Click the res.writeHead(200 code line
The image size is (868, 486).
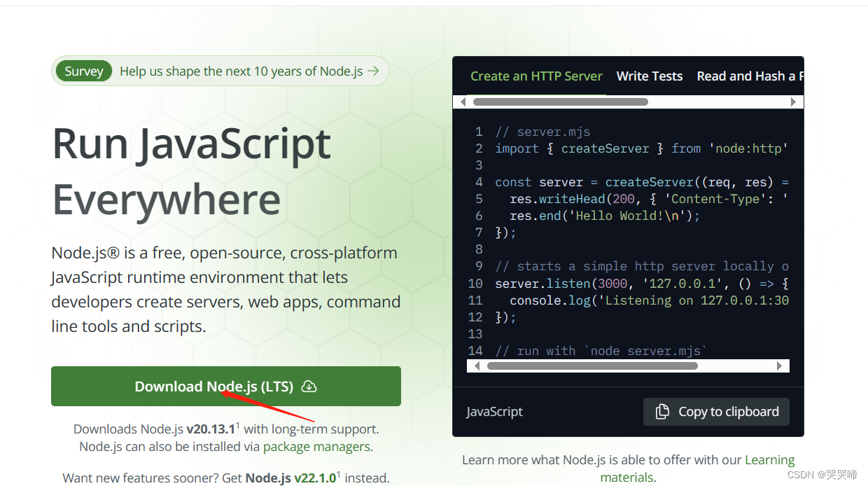(x=650, y=199)
